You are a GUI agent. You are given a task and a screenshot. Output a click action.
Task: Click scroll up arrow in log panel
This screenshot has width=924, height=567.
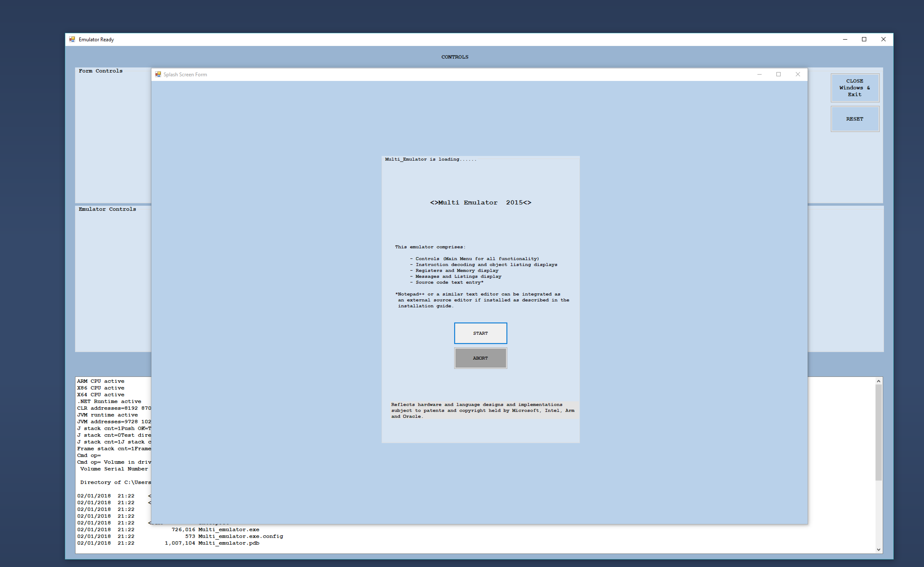pos(878,381)
